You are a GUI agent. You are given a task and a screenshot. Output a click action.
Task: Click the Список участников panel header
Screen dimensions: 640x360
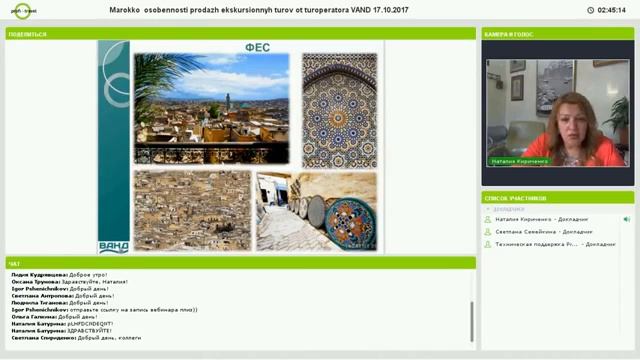[x=558, y=198]
